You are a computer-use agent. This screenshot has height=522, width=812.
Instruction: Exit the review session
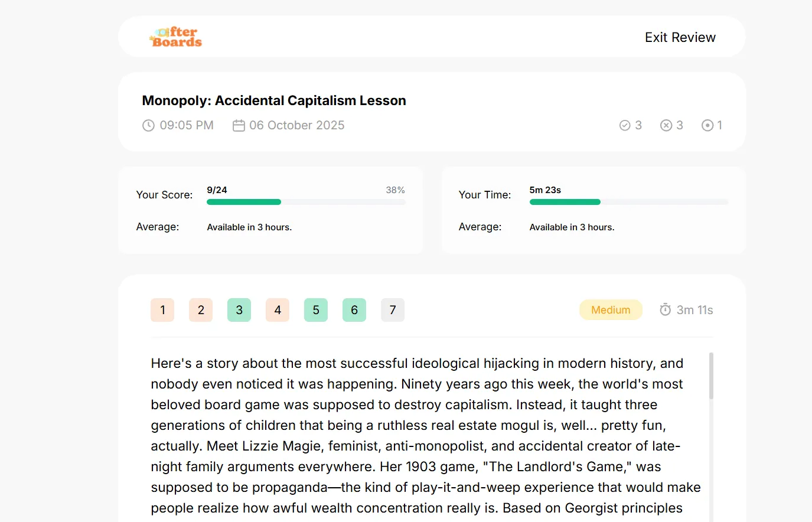[680, 37]
